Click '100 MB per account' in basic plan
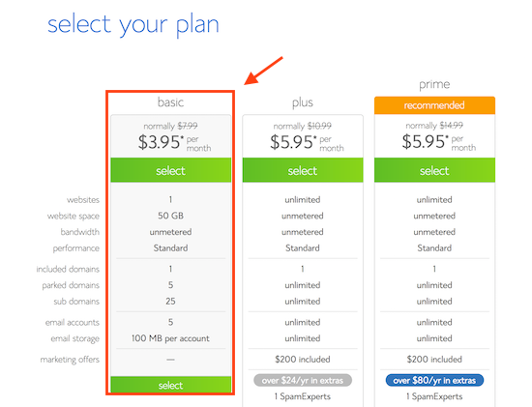This screenshot has height=407, width=532. [x=170, y=338]
